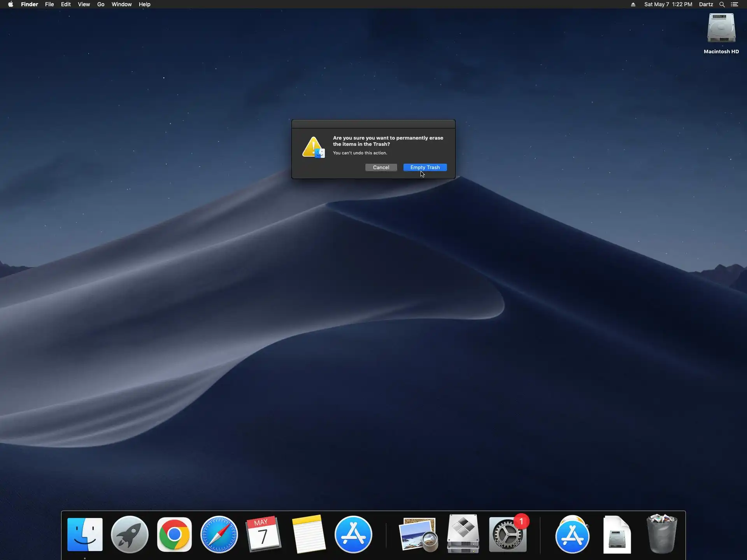
Task: Open Calendar showing May 7
Action: click(263, 534)
